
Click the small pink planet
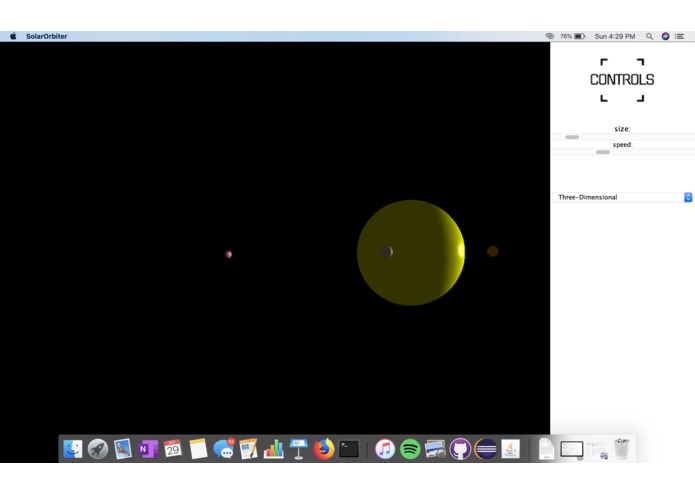tap(229, 254)
